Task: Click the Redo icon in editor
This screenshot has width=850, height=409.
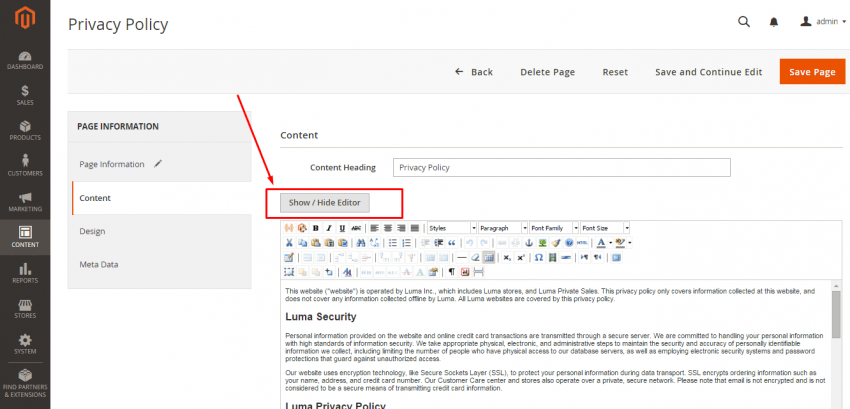Action: [484, 242]
